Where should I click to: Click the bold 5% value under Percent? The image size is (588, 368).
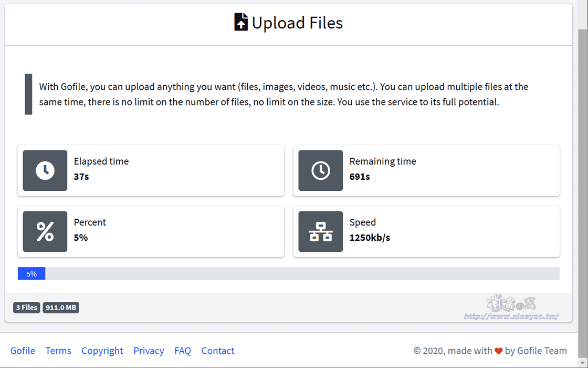pos(81,237)
